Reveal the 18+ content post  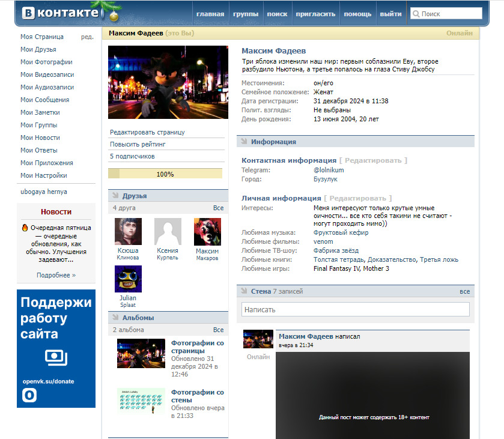pos(372,395)
